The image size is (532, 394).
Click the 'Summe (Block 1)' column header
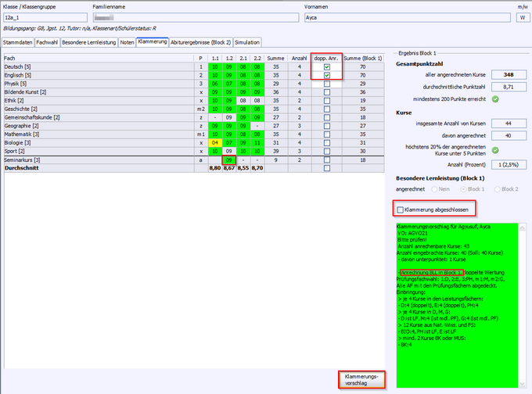pos(362,58)
